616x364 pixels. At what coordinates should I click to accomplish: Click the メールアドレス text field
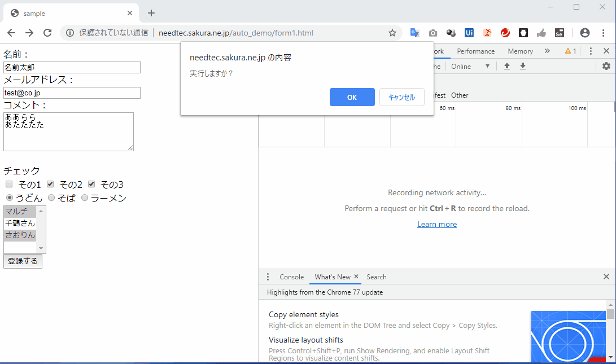point(72,93)
